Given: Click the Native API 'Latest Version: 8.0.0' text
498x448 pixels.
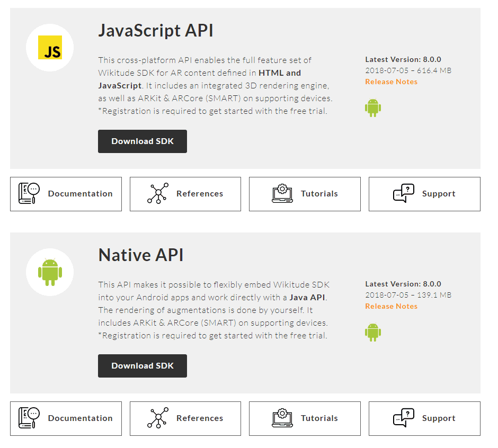Looking at the screenshot, I should tap(403, 284).
